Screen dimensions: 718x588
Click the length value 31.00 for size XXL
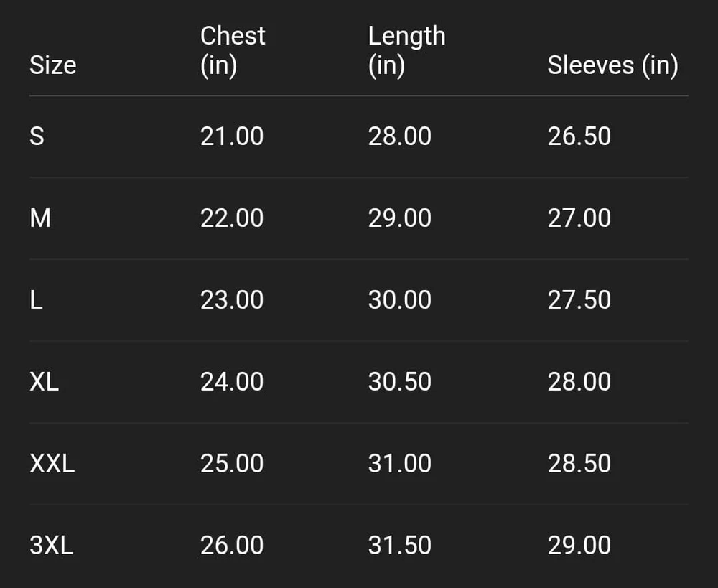[x=400, y=463]
